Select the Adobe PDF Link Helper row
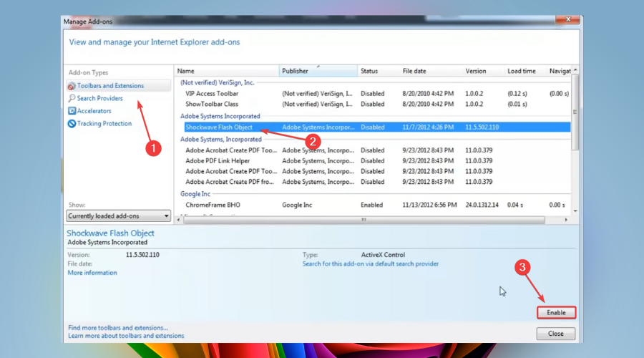 point(377,161)
